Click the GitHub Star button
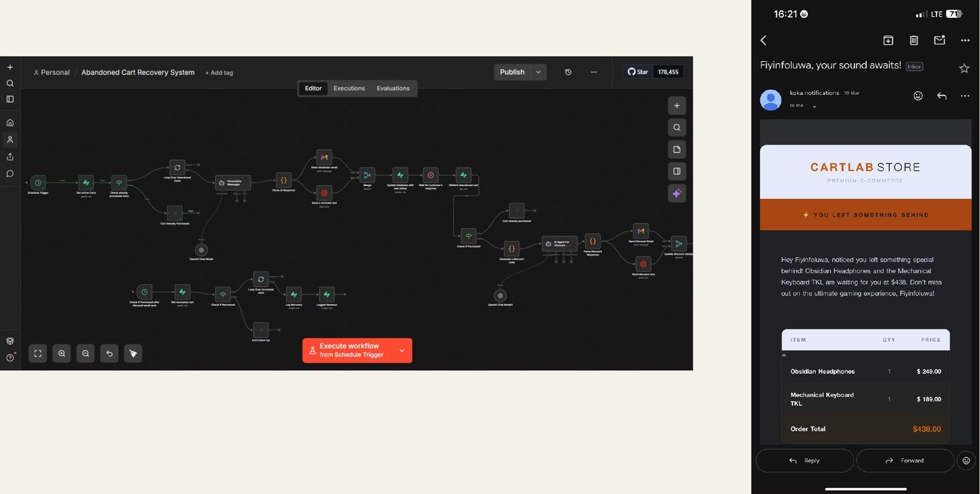 (638, 72)
